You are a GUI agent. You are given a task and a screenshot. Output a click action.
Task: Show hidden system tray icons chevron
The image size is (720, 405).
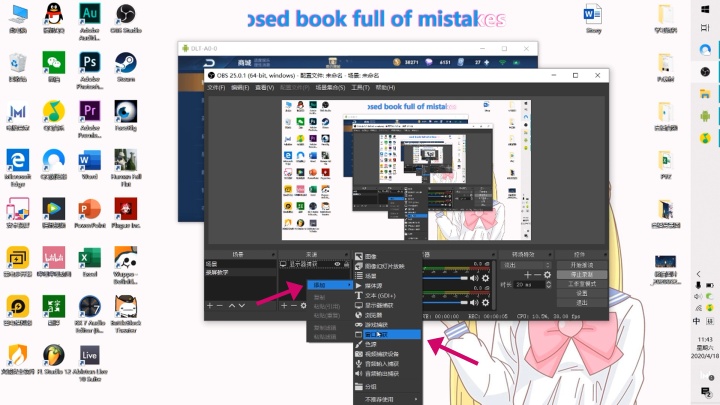[x=698, y=274]
